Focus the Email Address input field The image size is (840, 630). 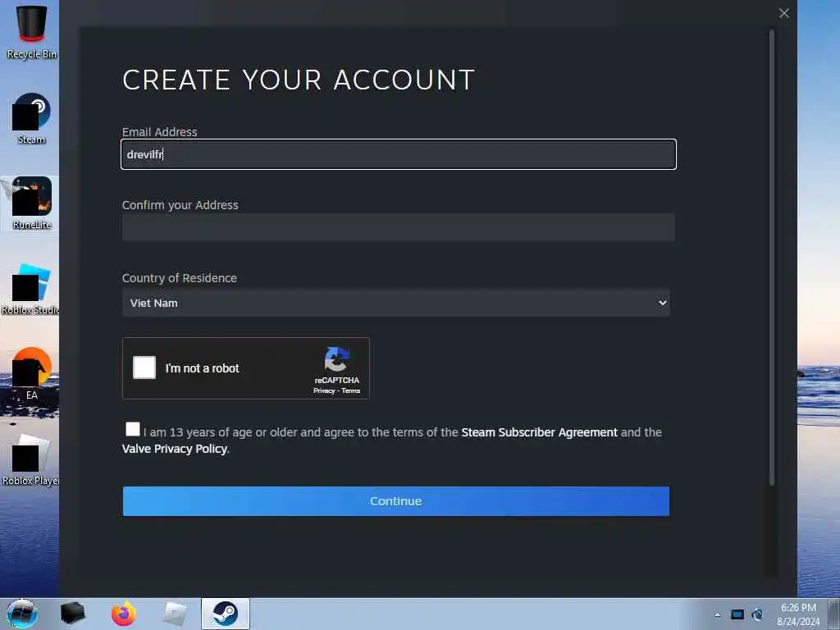click(399, 154)
